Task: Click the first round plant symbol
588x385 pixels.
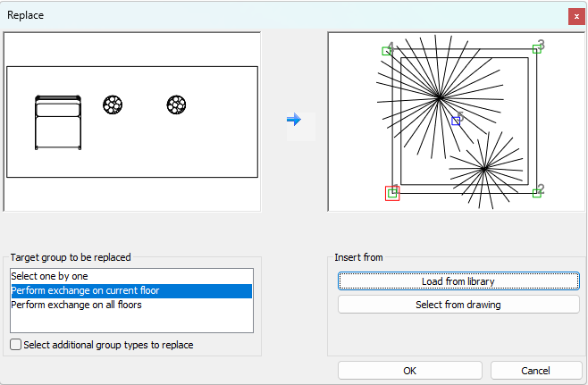Action: (x=113, y=105)
